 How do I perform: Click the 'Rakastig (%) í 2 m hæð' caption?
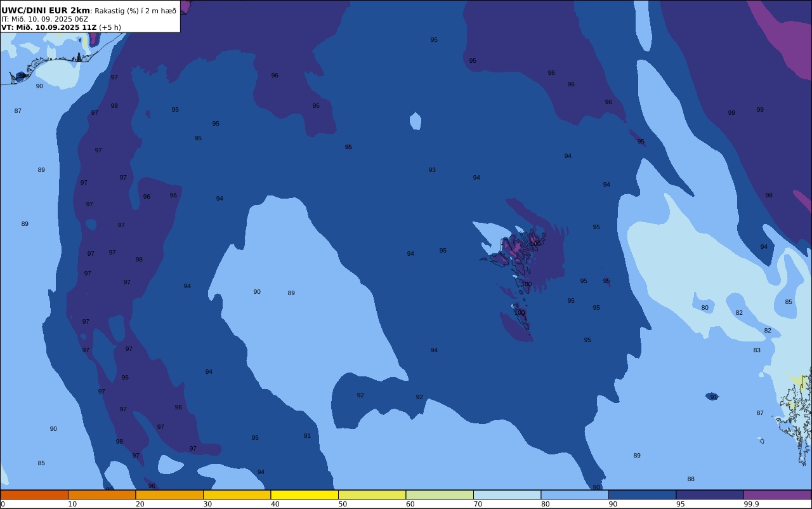[x=135, y=11]
